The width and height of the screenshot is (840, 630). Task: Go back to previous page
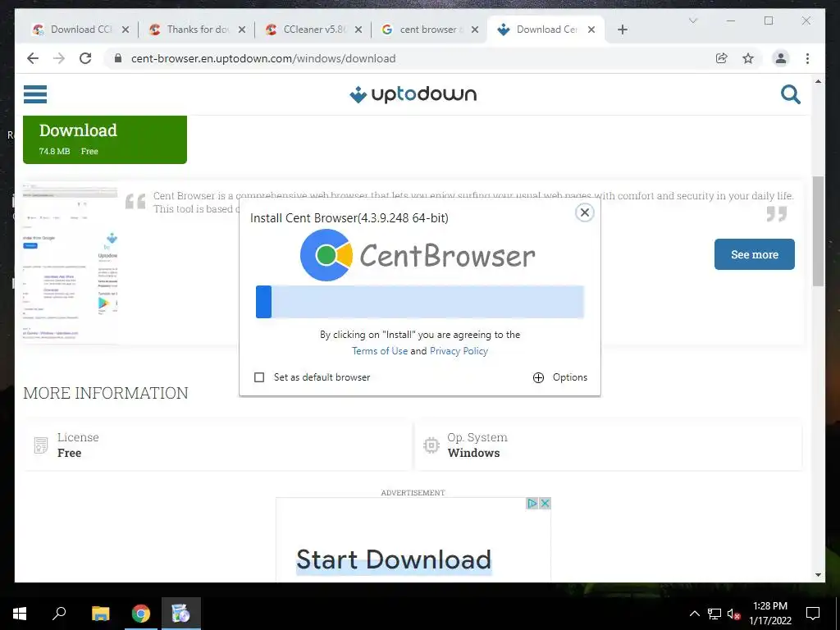click(x=33, y=58)
